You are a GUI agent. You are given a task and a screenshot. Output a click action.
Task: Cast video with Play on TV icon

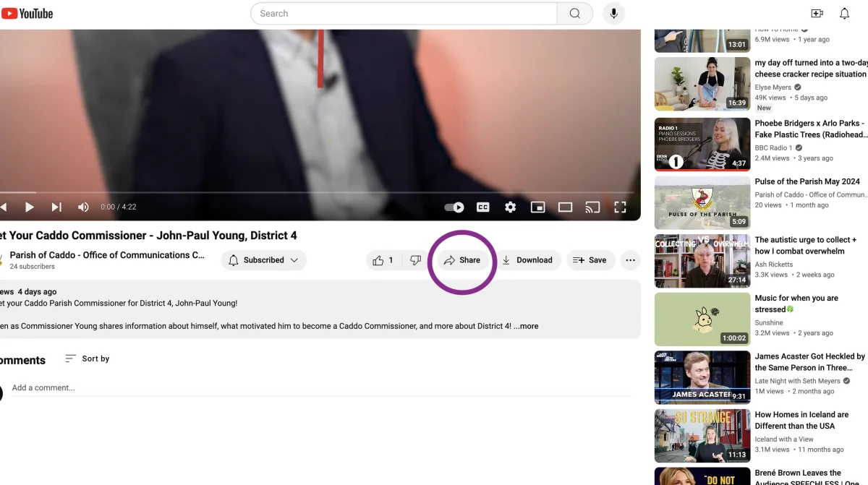coord(592,207)
